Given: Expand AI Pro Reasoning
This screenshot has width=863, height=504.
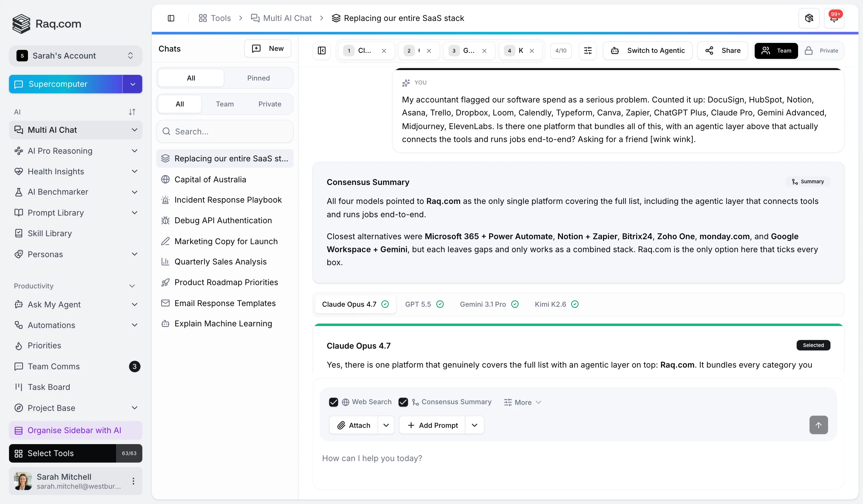Looking at the screenshot, I should 135,151.
